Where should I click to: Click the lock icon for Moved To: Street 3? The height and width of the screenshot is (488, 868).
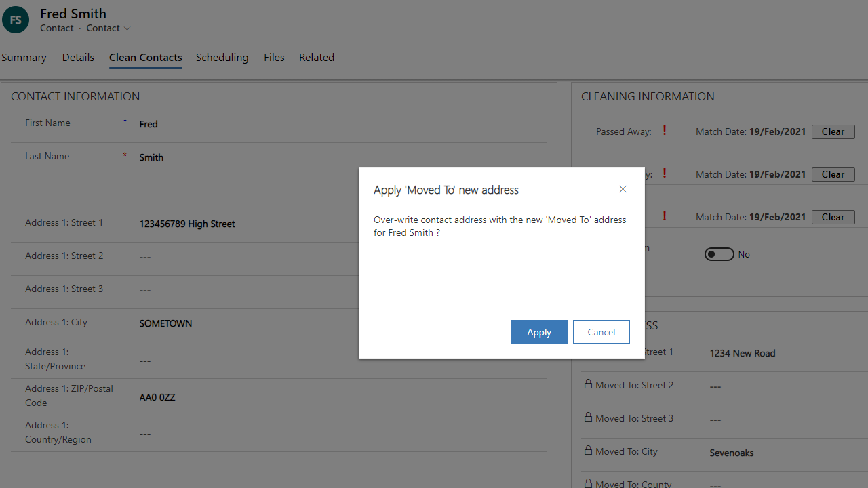pos(588,418)
